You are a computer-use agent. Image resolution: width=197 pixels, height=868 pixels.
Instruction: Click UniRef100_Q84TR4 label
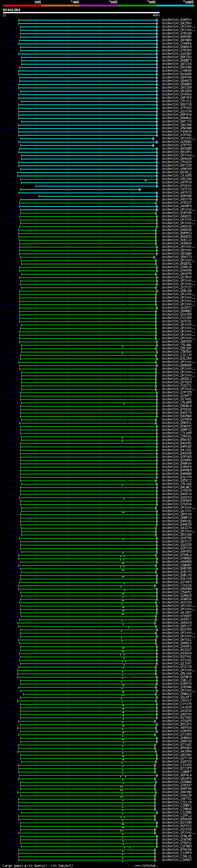(176, 78)
